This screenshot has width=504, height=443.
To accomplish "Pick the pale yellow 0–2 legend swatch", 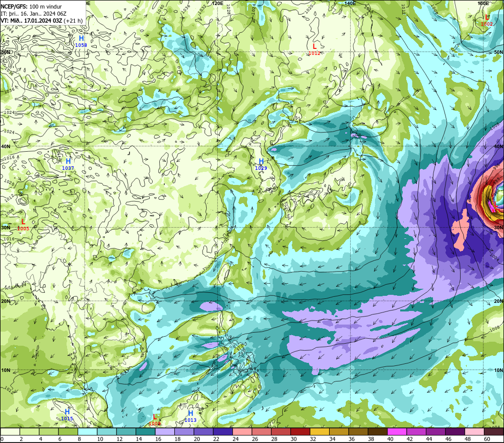I will click(10, 431).
